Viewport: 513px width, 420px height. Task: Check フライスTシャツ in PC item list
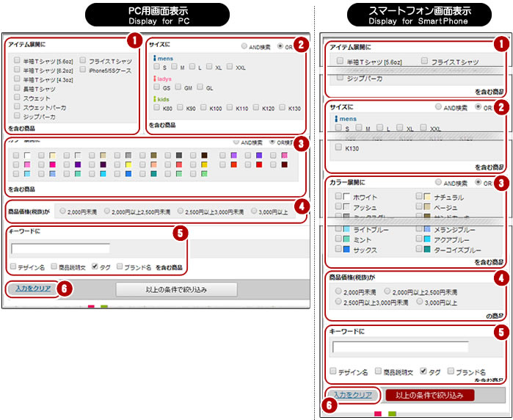click(x=83, y=60)
